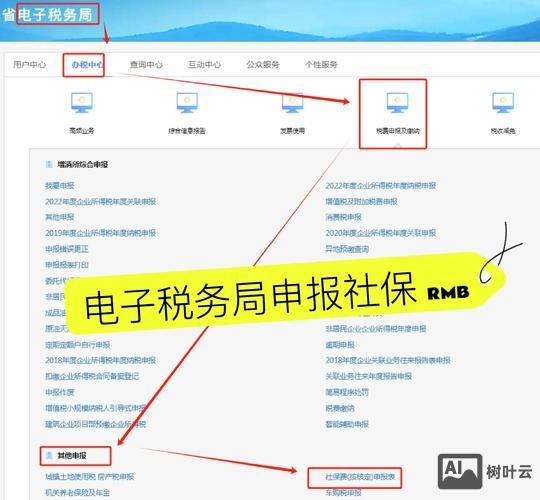This screenshot has height=500, width=540.
Task: Open 消费税申报 link
Action: 343,217
